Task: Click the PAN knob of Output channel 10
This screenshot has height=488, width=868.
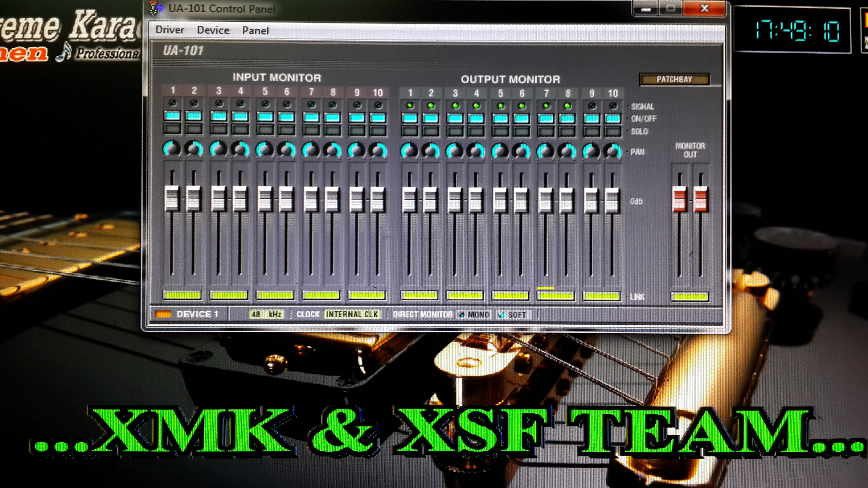Action: click(x=613, y=152)
